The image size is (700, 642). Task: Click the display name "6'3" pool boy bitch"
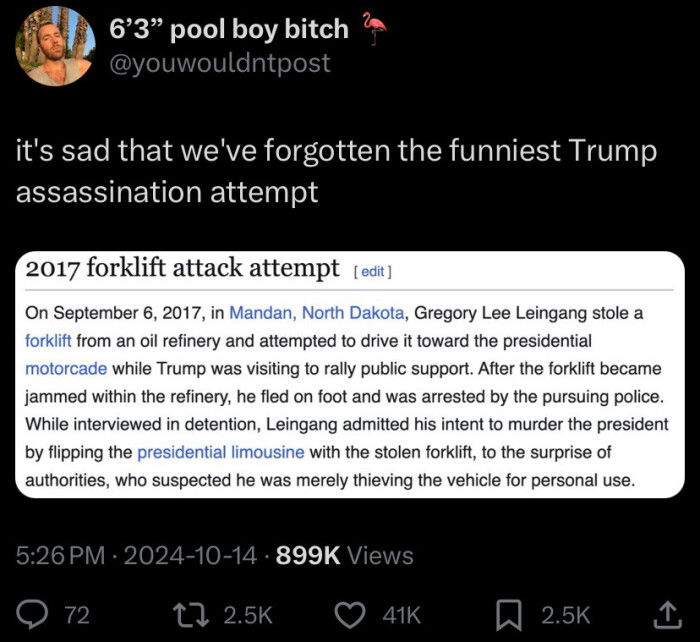(x=229, y=29)
